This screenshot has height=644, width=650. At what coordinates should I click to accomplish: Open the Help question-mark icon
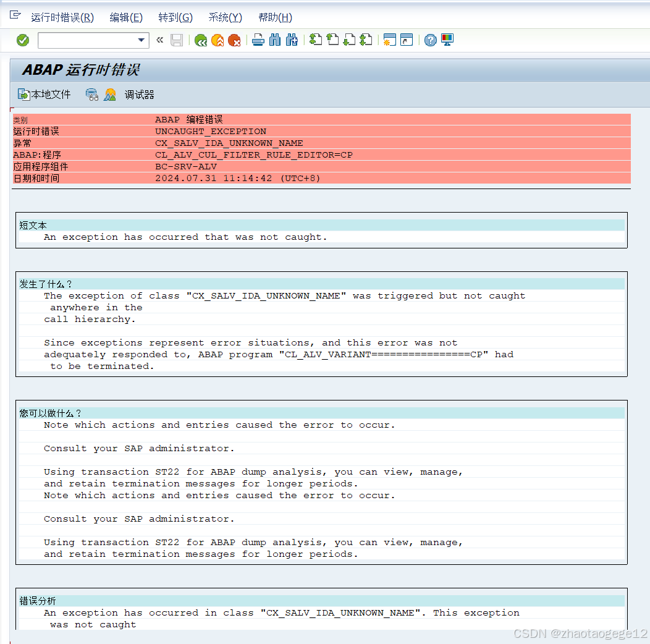[x=430, y=40]
